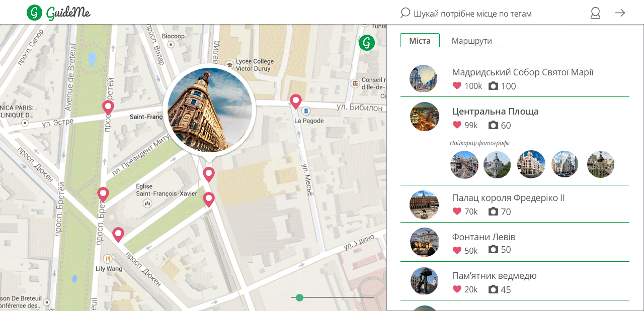Click heart icon of Палац короля Фредеріко II
The height and width of the screenshot is (311, 644).
(457, 212)
